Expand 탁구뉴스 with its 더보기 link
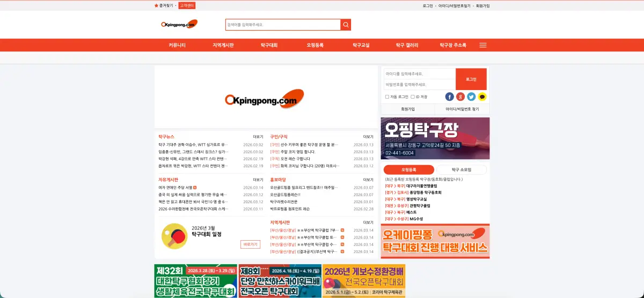This screenshot has height=298, width=644. tap(258, 137)
